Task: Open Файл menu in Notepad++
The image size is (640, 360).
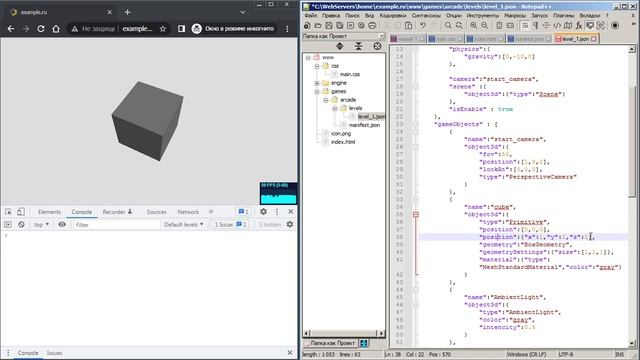Action: (x=311, y=16)
